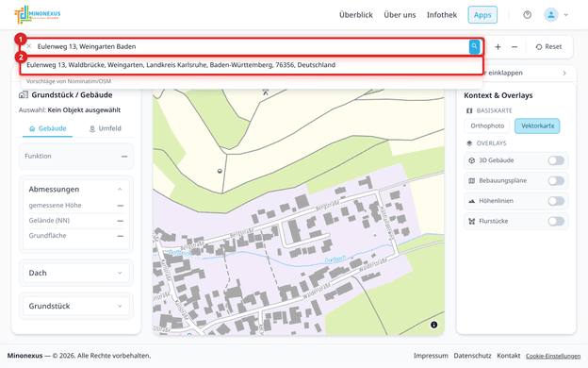Image resolution: width=588 pixels, height=368 pixels.
Task: Open the Über uns page
Action: [x=400, y=15]
